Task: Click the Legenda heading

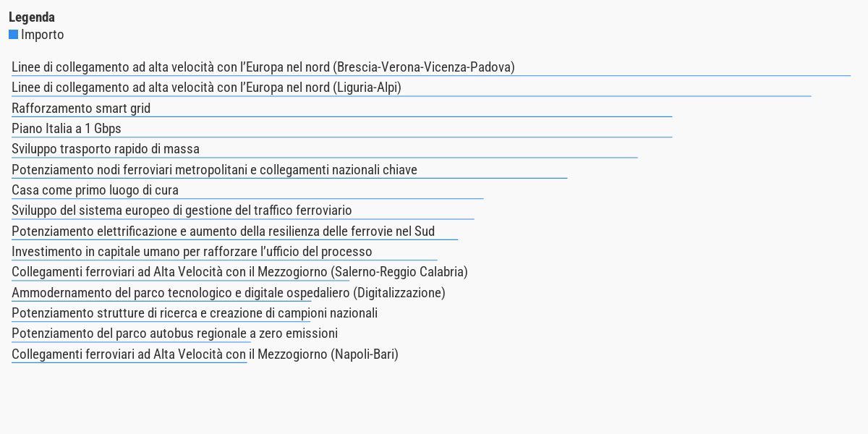Action: click(x=32, y=17)
